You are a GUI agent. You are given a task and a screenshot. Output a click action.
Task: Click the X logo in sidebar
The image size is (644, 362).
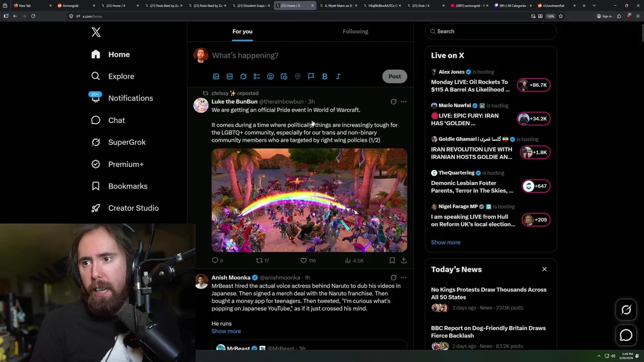pyautogui.click(x=96, y=32)
